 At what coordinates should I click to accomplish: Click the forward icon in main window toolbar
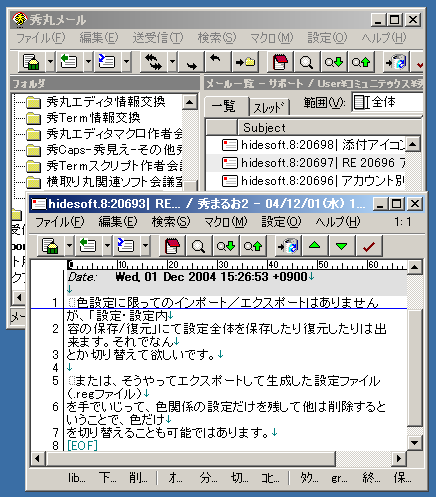[x=107, y=62]
